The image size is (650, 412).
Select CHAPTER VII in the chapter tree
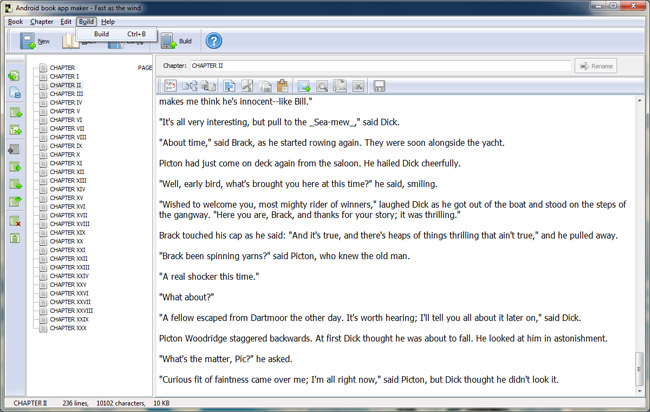point(67,128)
